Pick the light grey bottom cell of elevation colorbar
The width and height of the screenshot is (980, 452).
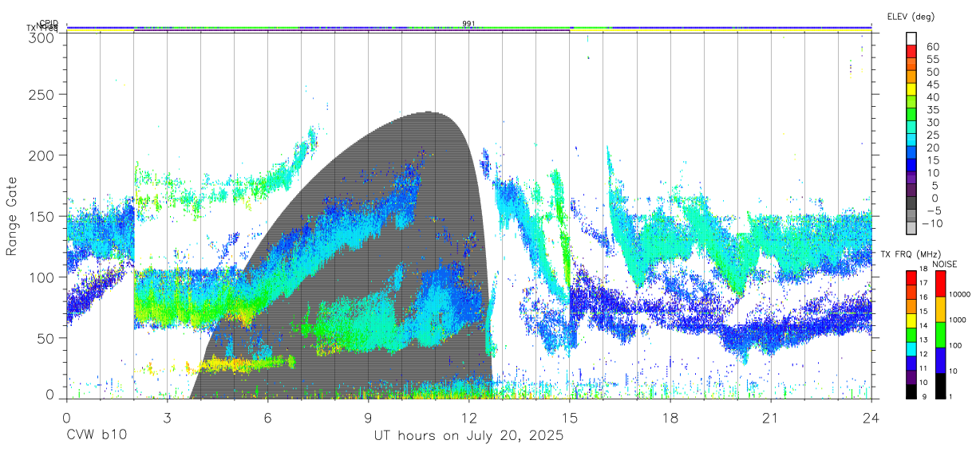click(x=911, y=229)
